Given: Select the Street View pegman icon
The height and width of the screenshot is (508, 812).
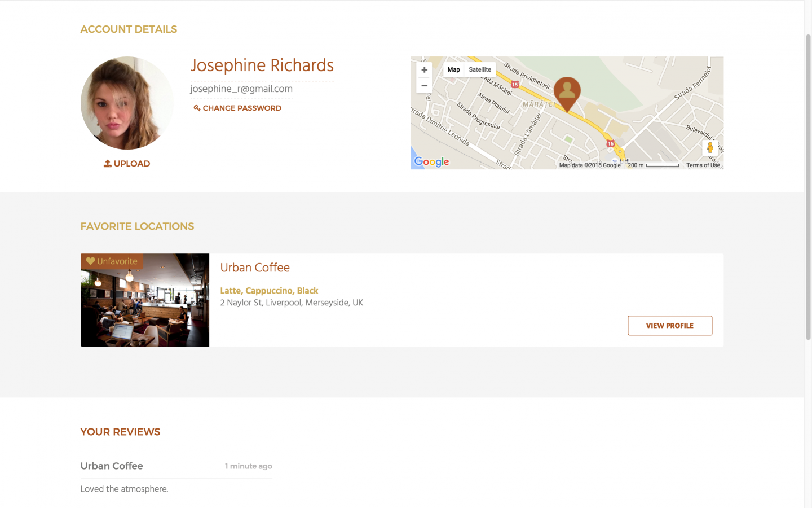Looking at the screenshot, I should [710, 148].
